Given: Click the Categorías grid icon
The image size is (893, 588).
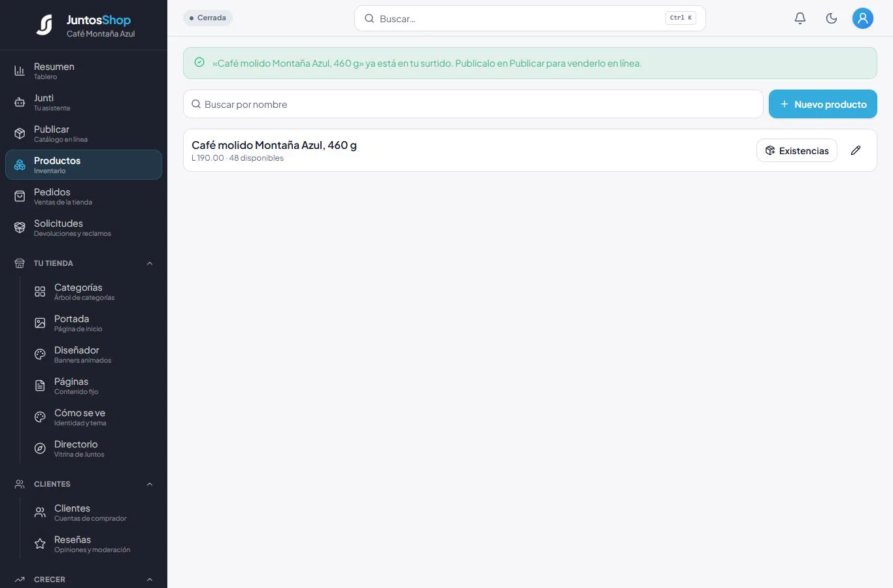Looking at the screenshot, I should coord(40,291).
